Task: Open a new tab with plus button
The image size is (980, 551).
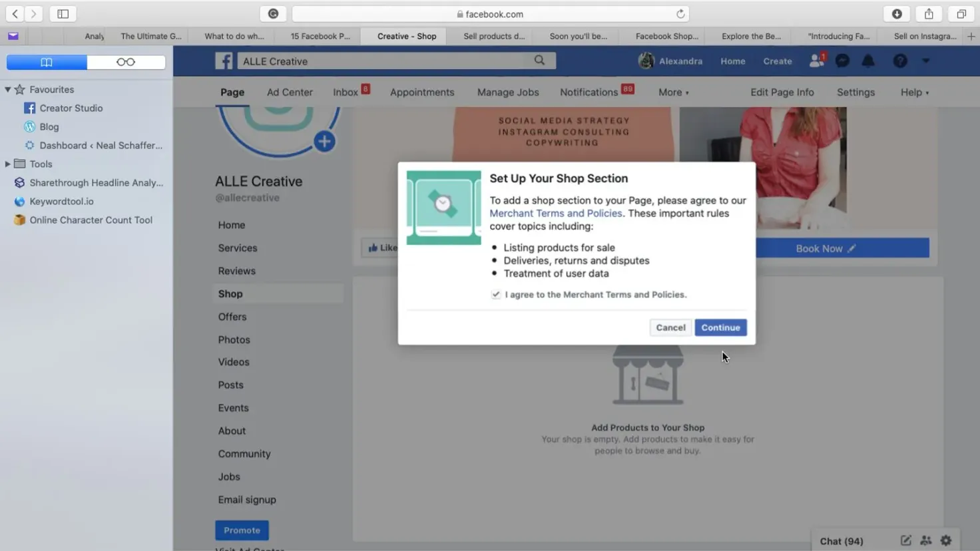Action: tap(971, 37)
